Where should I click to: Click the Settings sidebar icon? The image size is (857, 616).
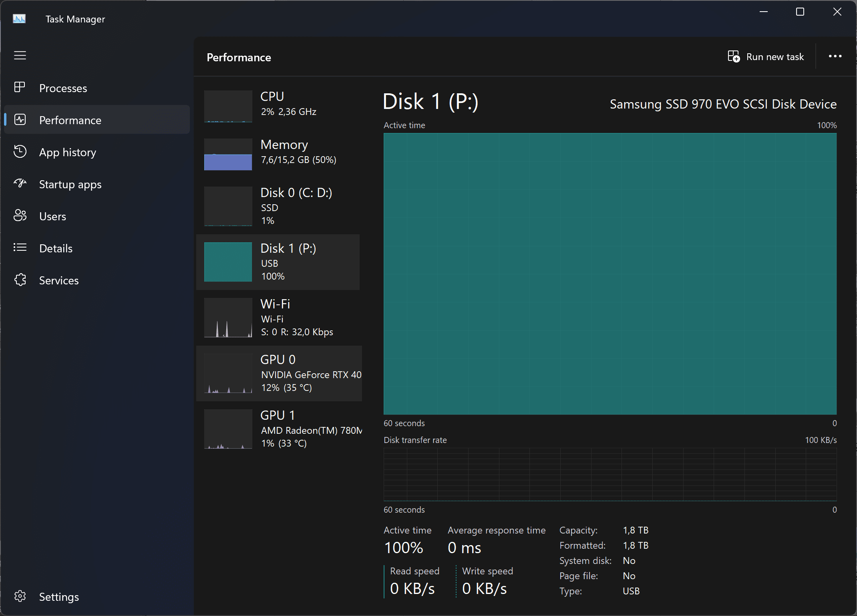coord(20,596)
